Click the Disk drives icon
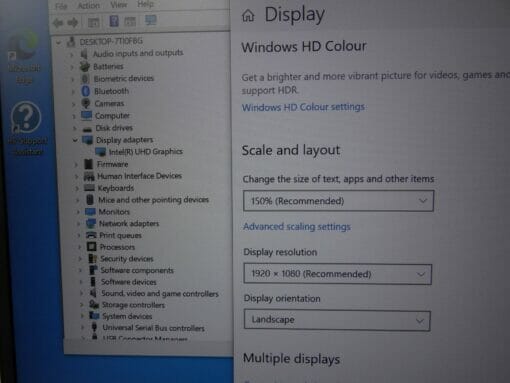This screenshot has height=383, width=510. (x=87, y=129)
